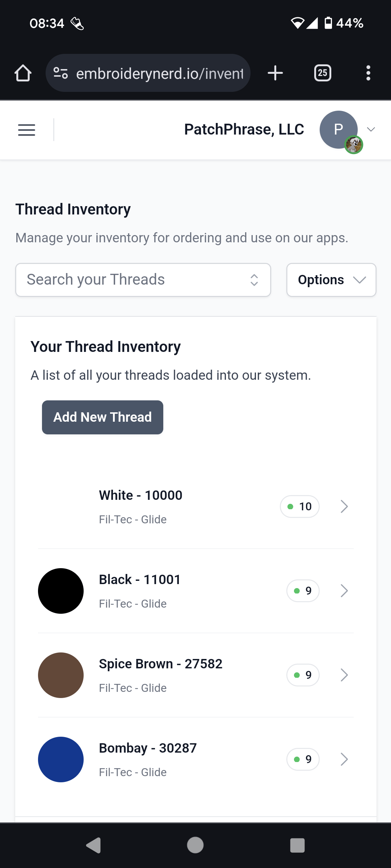391x868 pixels.
Task: Tap the chevron arrow on White - 10000 row
Action: click(344, 506)
